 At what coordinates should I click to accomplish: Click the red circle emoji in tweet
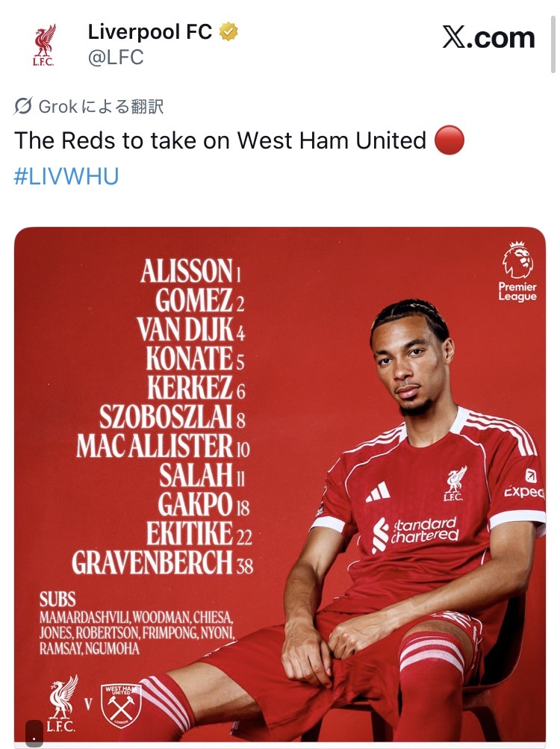(449, 140)
